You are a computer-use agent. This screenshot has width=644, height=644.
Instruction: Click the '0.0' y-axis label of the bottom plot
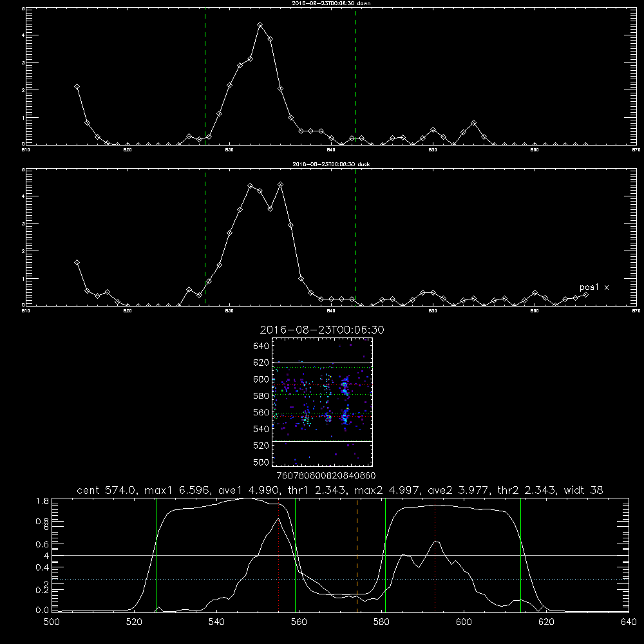pos(43,611)
